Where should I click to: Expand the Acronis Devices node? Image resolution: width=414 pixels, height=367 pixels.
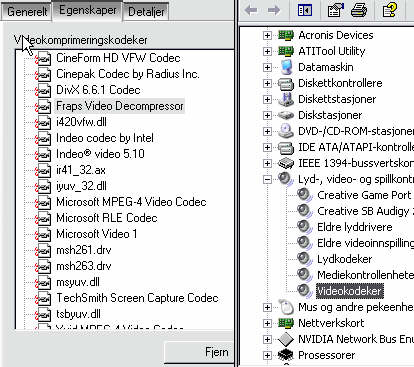pos(267,35)
